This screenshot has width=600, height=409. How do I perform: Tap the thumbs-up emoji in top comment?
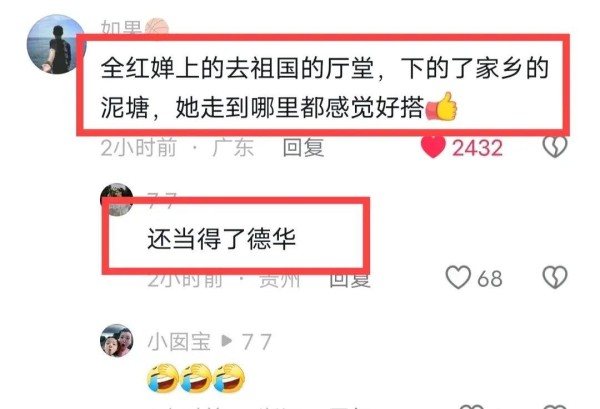click(x=442, y=106)
